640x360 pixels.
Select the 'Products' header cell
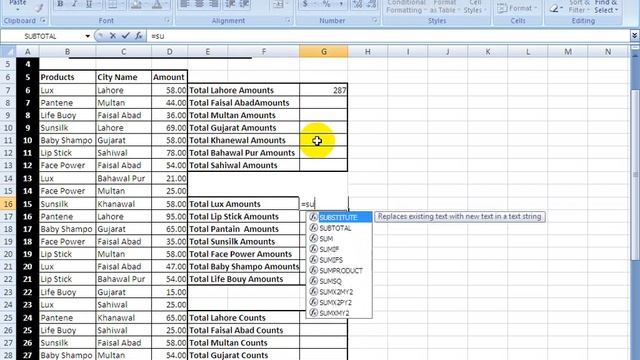click(67, 77)
